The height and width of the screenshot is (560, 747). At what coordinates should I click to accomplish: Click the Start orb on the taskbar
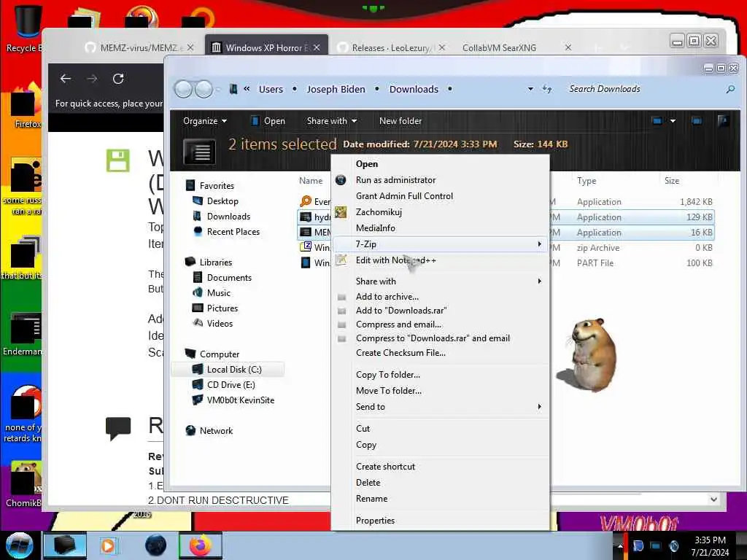click(19, 545)
